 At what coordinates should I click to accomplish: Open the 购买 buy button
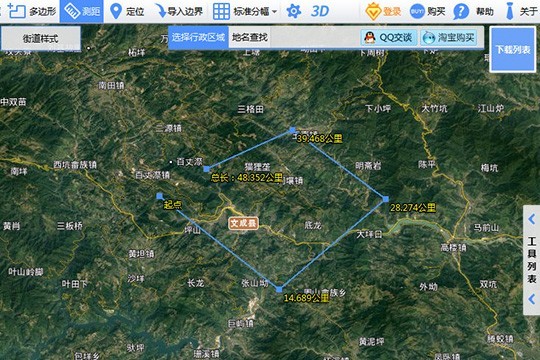[x=427, y=11]
